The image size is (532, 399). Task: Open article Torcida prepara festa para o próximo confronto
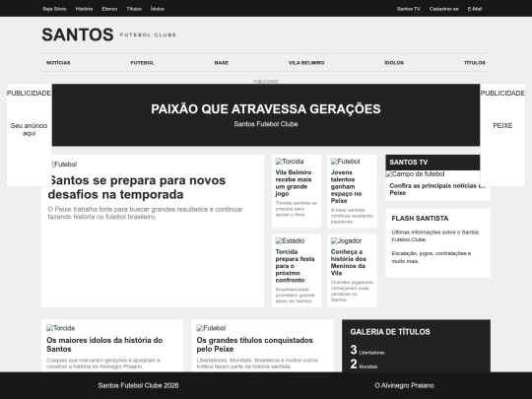click(295, 266)
